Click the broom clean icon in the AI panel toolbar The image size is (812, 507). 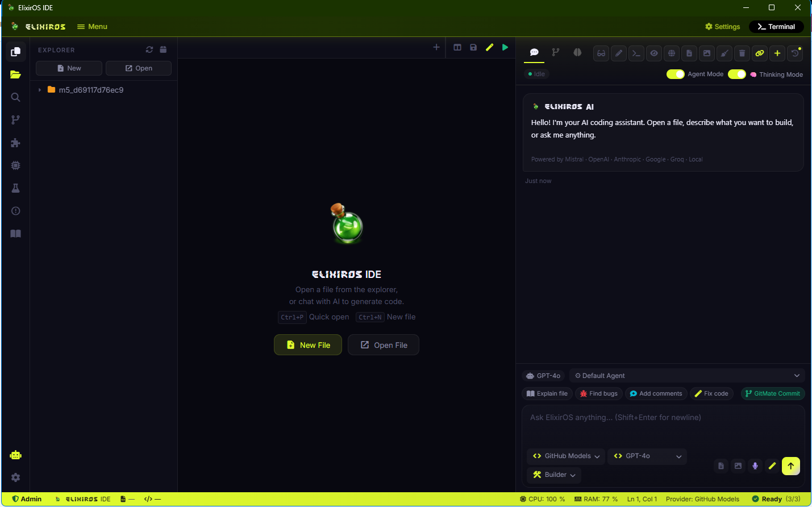coord(724,53)
